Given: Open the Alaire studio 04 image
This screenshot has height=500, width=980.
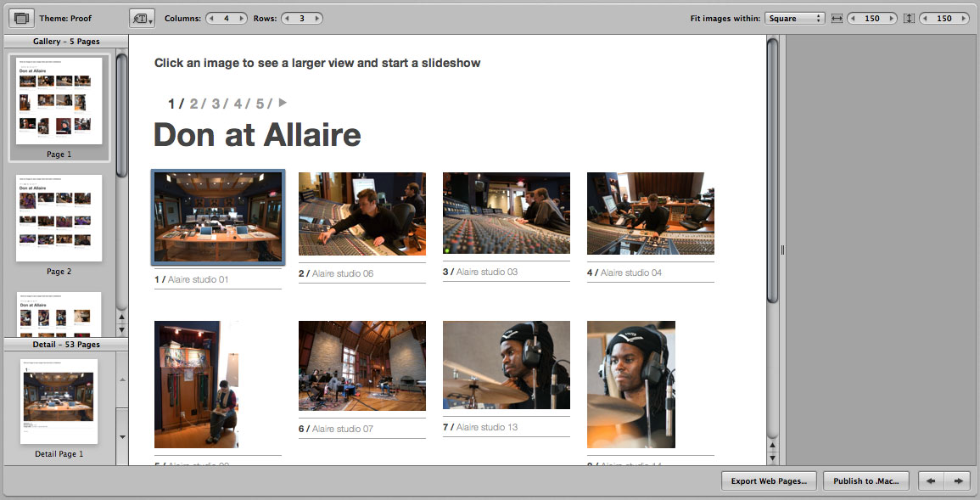Looking at the screenshot, I should click(x=651, y=213).
